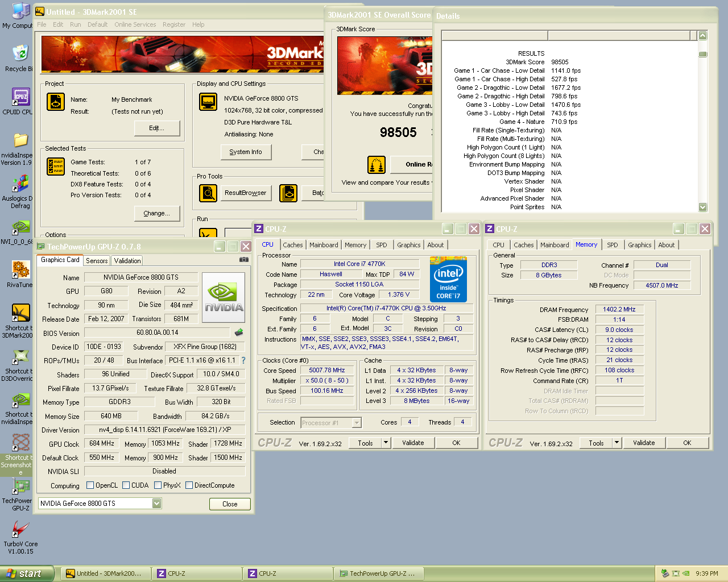Switch to Sensors tab in GPU-Z
728x582 pixels.
click(97, 261)
